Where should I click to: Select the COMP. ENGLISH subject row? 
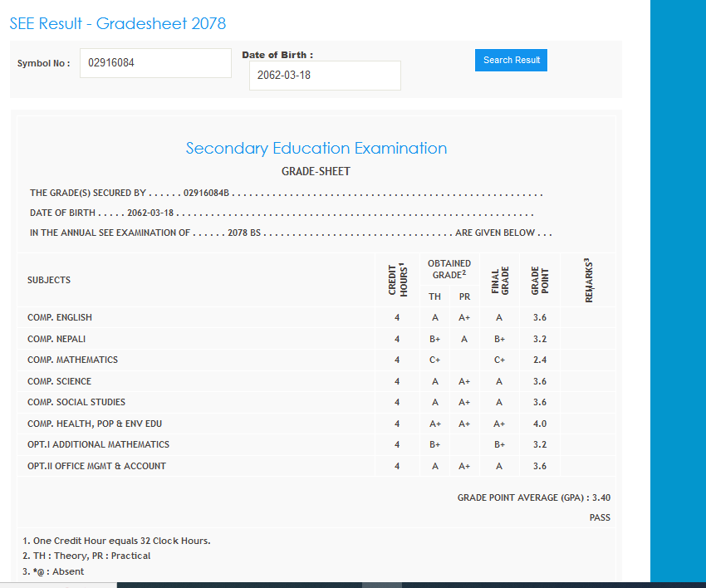60,318
